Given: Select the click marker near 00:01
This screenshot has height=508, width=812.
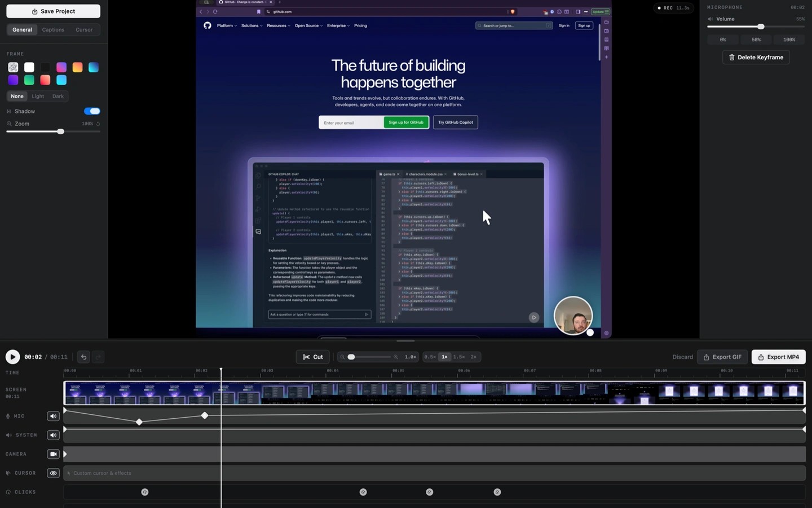Looking at the screenshot, I should coord(145,492).
